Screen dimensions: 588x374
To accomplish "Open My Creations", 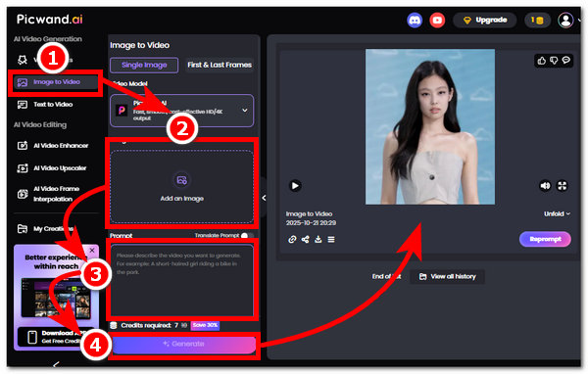I will [x=45, y=228].
